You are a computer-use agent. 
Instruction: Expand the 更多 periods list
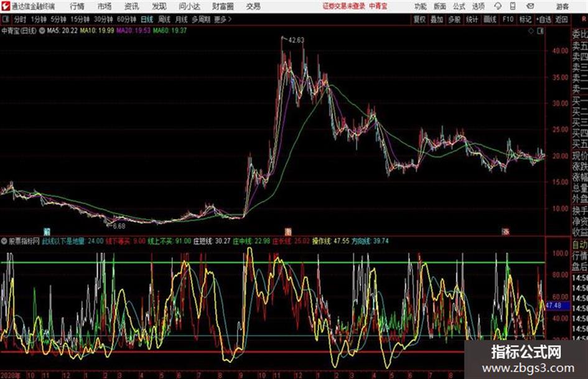(222, 19)
